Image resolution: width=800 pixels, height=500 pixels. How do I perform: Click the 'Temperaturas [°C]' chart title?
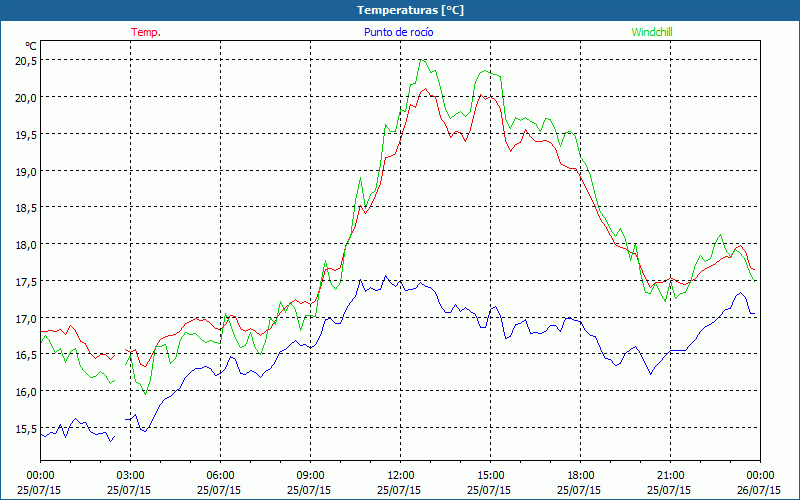(410, 10)
